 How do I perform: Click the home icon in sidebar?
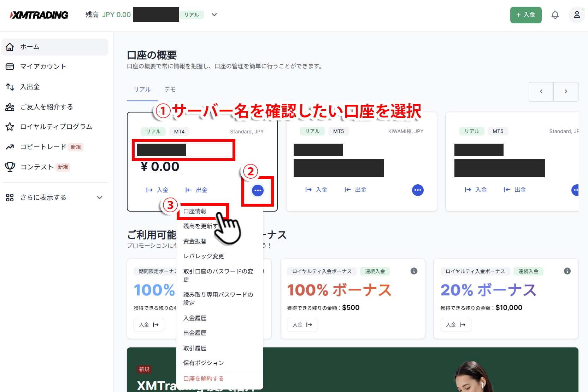(x=10, y=47)
